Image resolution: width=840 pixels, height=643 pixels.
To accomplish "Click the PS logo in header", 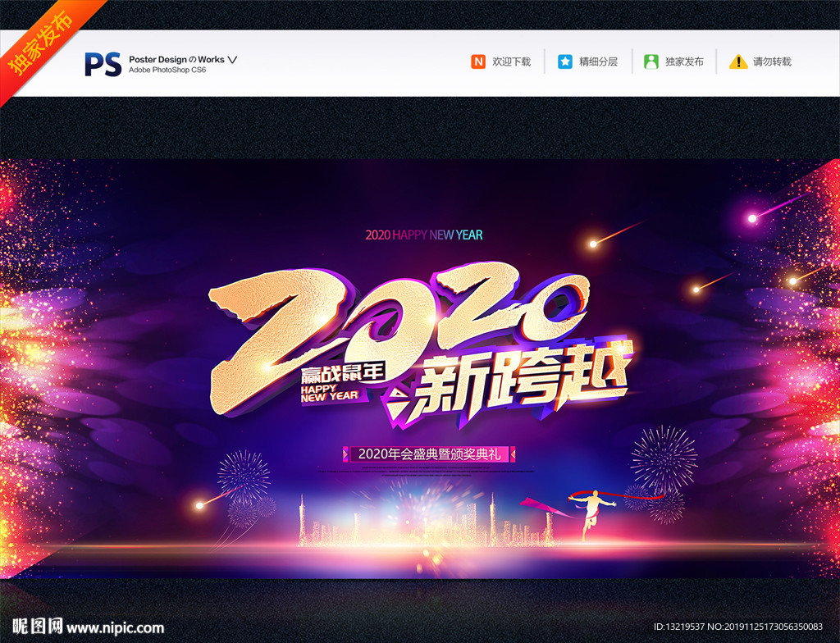I will pyautogui.click(x=103, y=64).
